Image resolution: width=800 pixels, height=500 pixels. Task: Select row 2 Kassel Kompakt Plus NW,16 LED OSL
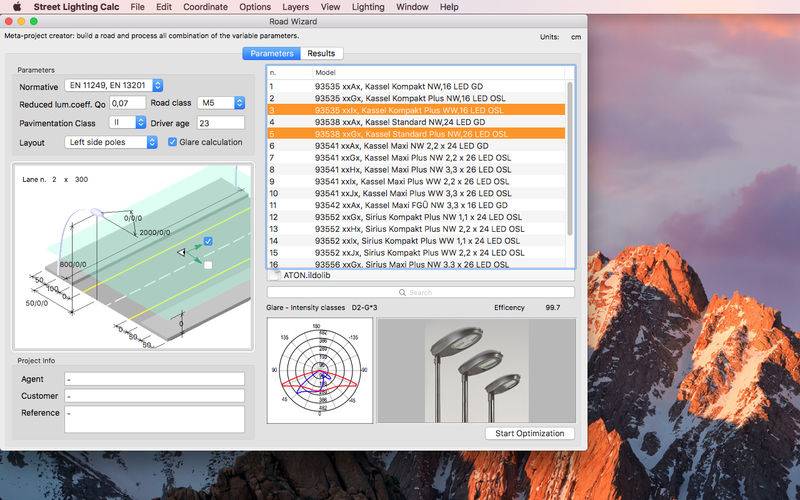(416, 98)
